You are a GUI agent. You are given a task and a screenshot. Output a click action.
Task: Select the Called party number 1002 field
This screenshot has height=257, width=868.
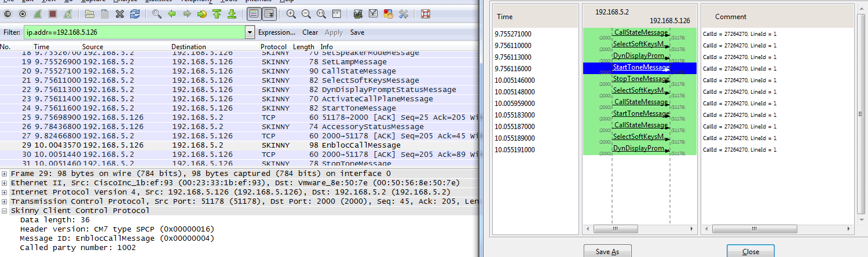tap(78, 248)
